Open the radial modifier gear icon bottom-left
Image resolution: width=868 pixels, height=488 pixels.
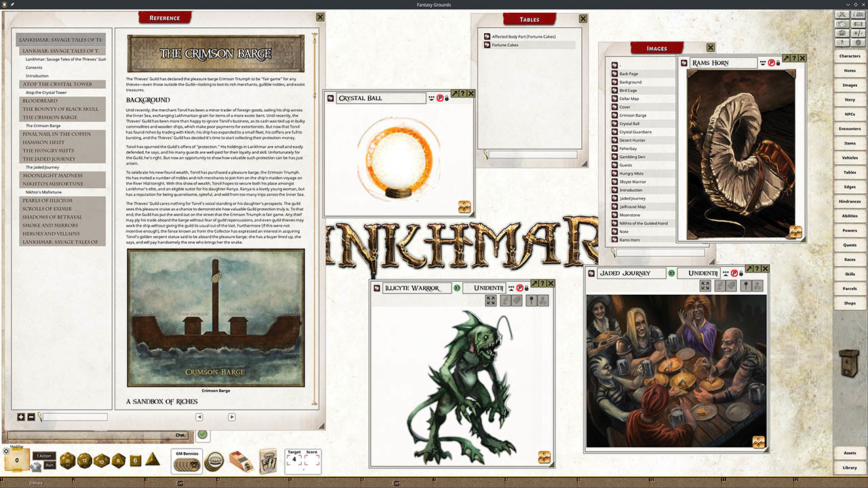pyautogui.click(x=5, y=451)
